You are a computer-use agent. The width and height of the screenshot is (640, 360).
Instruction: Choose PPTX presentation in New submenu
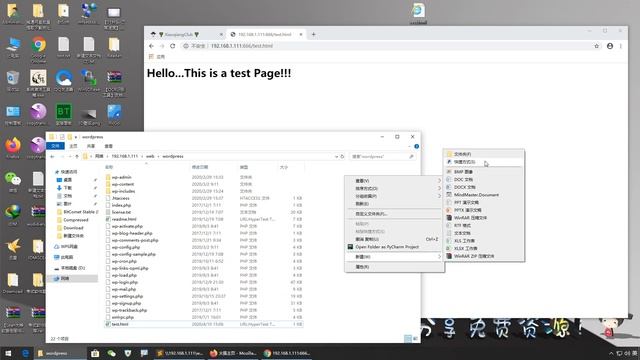pyautogui.click(x=484, y=210)
